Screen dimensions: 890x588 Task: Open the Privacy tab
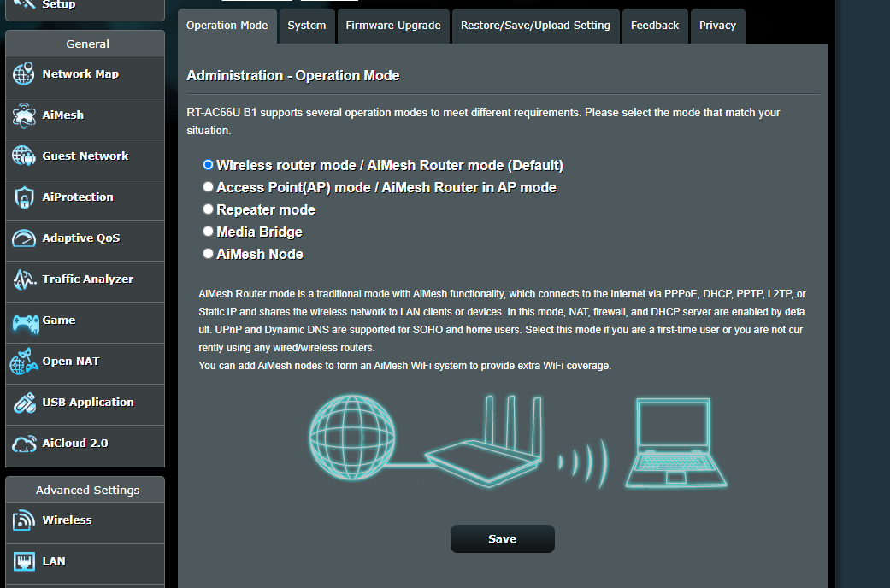click(x=717, y=26)
